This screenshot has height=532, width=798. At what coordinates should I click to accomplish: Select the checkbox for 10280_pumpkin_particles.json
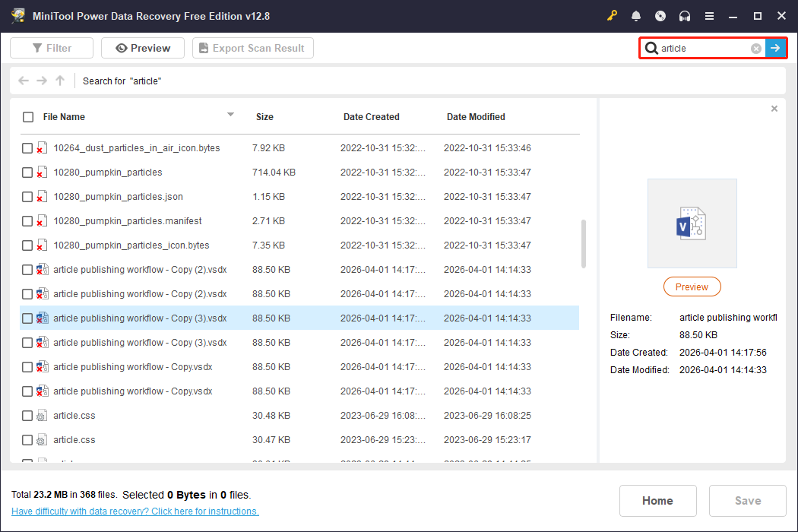tap(27, 196)
